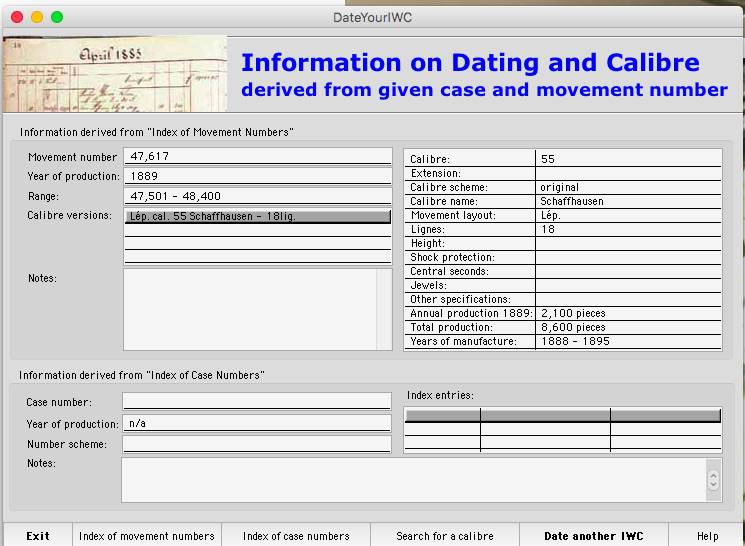The width and height of the screenshot is (745, 546).
Task: Click the Index entries table header
Action: pos(562,415)
